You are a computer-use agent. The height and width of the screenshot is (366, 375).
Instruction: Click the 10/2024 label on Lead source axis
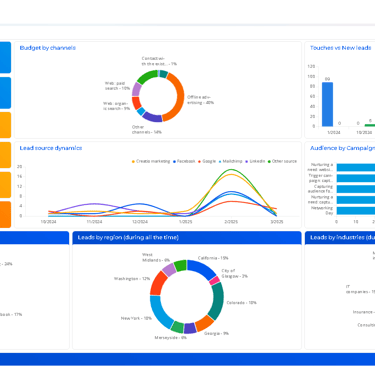pyautogui.click(x=48, y=222)
